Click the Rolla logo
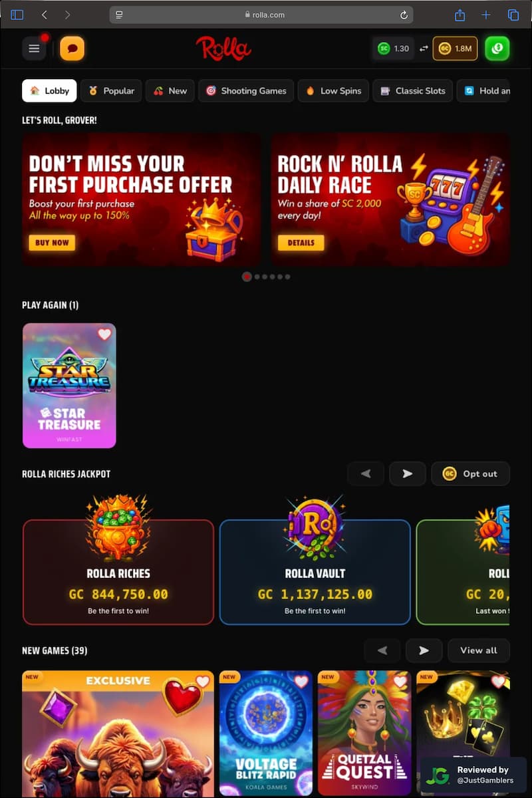This screenshot has width=532, height=798. 223,49
